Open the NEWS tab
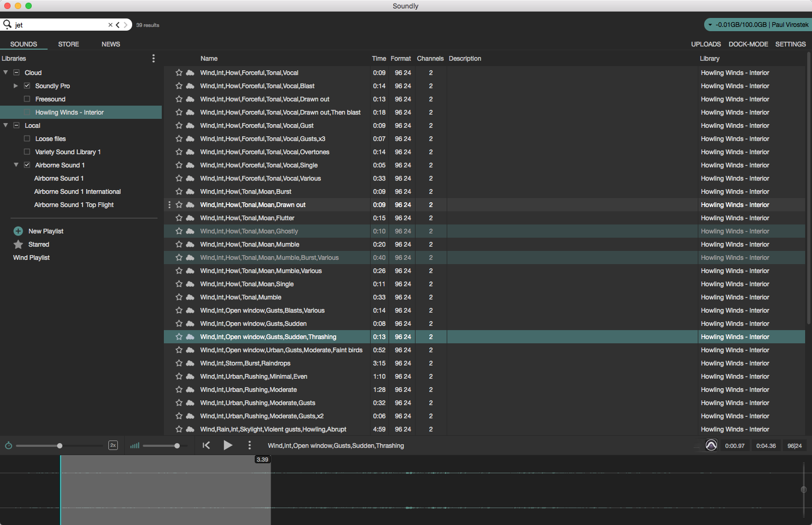 click(110, 44)
